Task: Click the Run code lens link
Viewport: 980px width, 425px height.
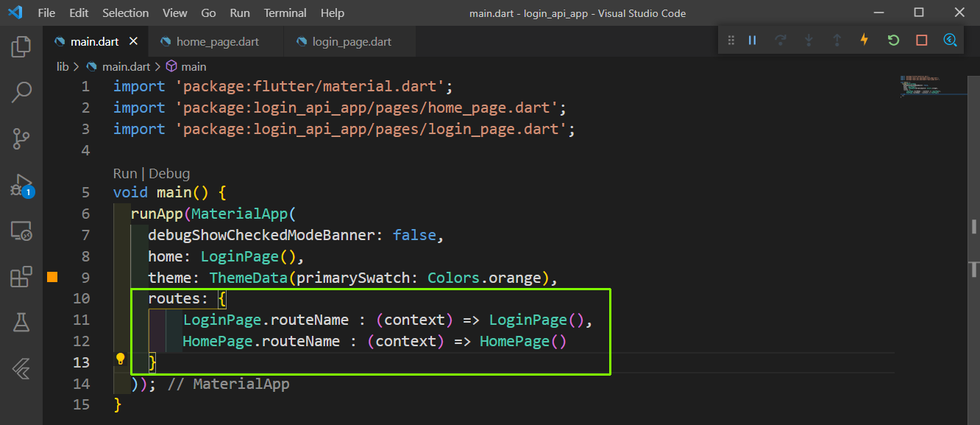Action: (x=125, y=174)
